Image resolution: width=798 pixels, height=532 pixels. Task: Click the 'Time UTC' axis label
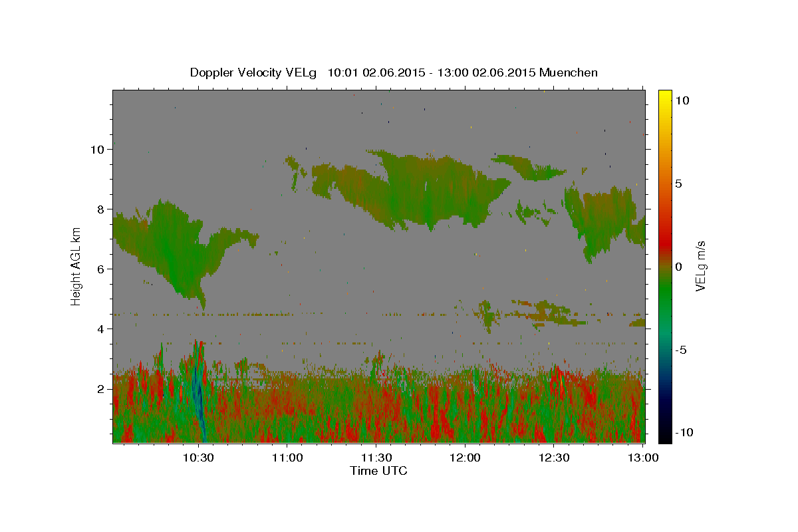click(378, 471)
